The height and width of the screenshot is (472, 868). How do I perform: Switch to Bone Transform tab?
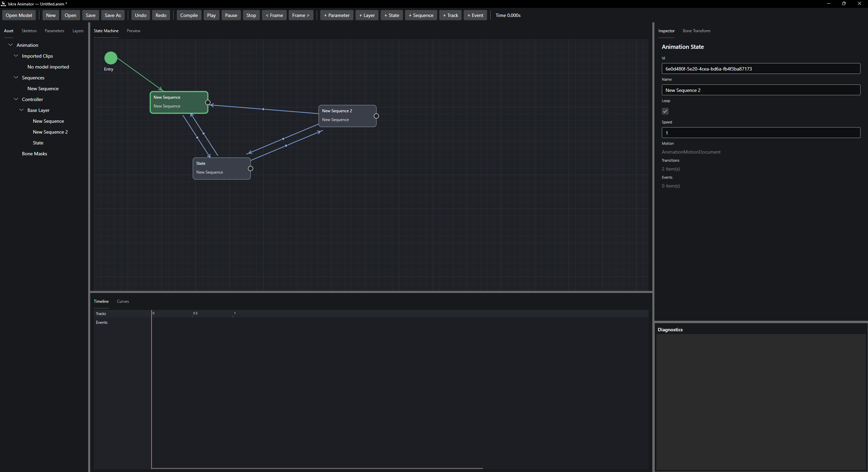pos(696,31)
